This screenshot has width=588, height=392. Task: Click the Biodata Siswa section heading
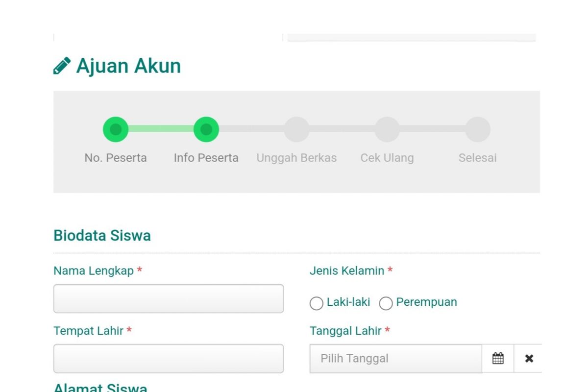[x=102, y=235]
